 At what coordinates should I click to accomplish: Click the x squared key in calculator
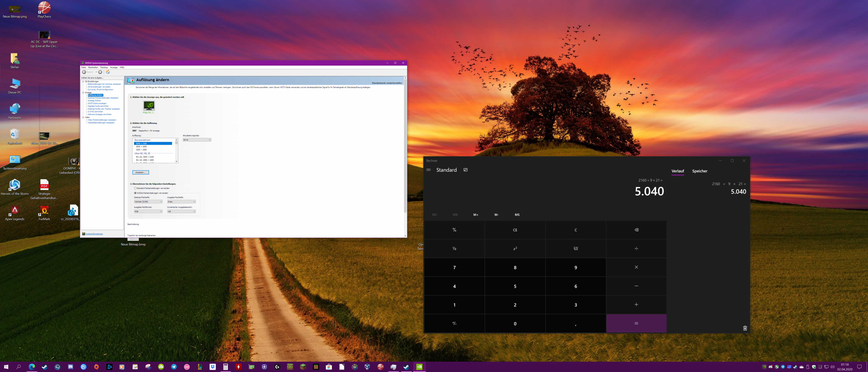tap(515, 249)
